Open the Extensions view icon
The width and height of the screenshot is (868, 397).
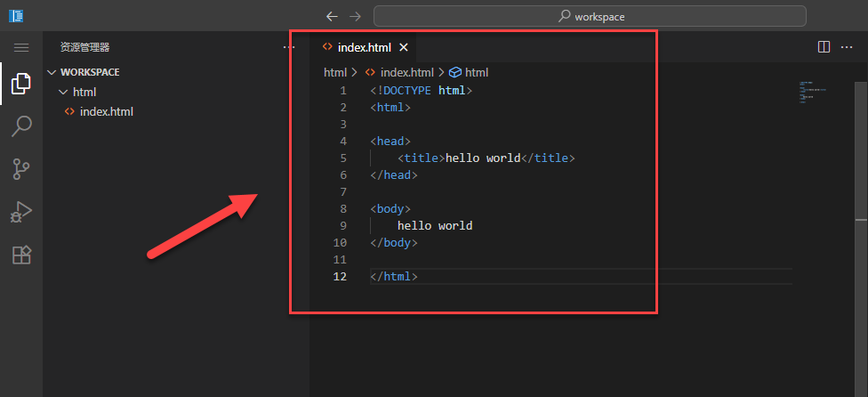coord(21,255)
